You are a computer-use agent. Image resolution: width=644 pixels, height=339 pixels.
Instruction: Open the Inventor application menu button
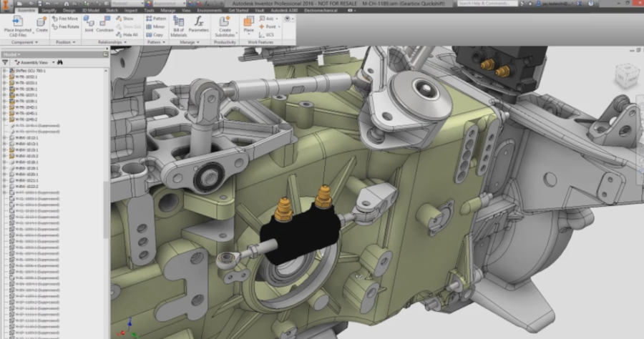pyautogui.click(x=6, y=6)
